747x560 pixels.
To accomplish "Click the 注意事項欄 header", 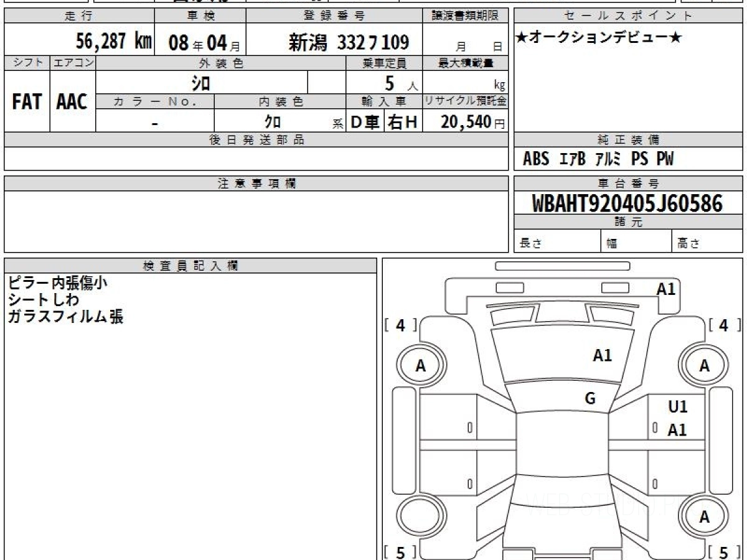I will pos(256,184).
